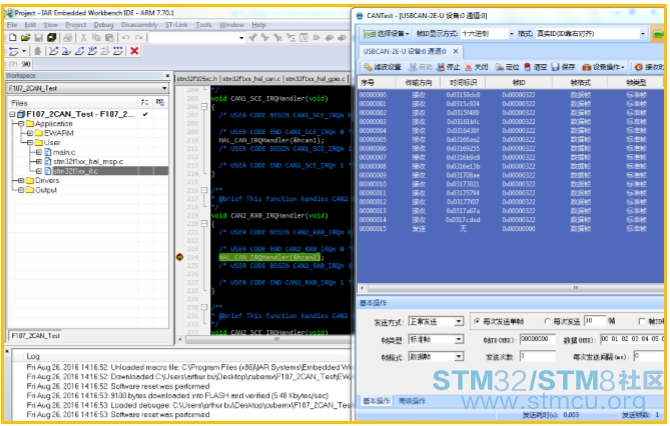Open the Disassembly menu in IAR

tap(139, 25)
